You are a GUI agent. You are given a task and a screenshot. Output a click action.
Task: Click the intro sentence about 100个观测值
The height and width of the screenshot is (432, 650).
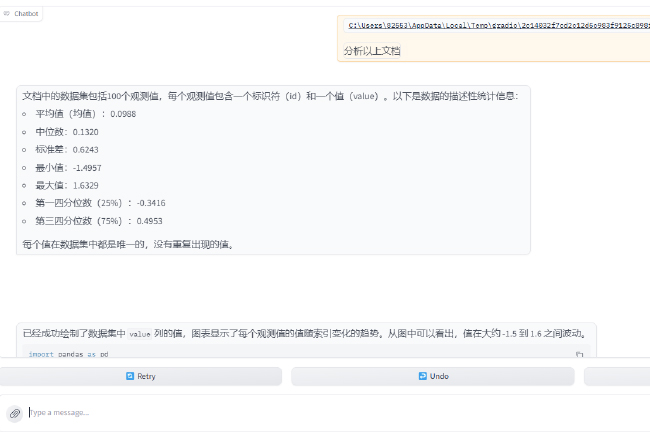pos(270,96)
